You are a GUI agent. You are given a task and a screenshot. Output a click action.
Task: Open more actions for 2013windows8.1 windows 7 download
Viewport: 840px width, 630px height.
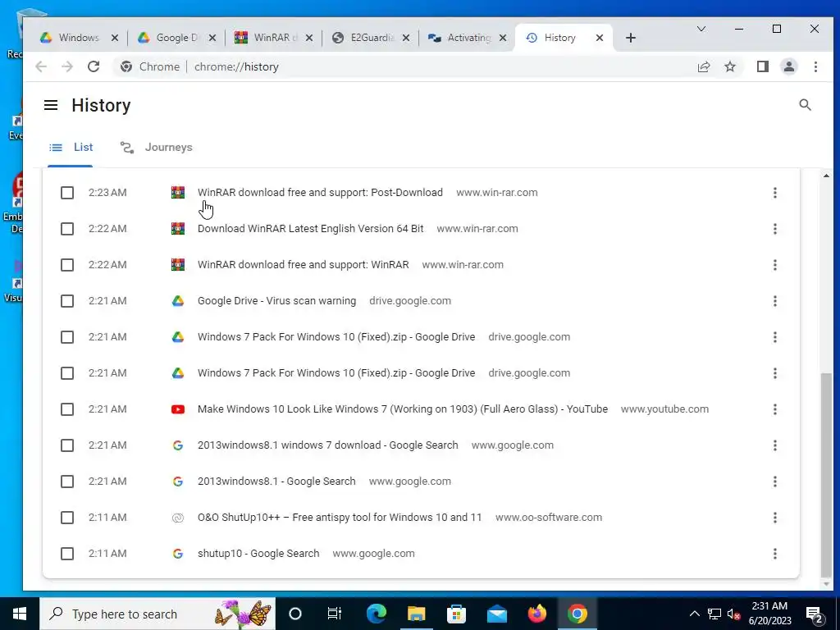774,445
